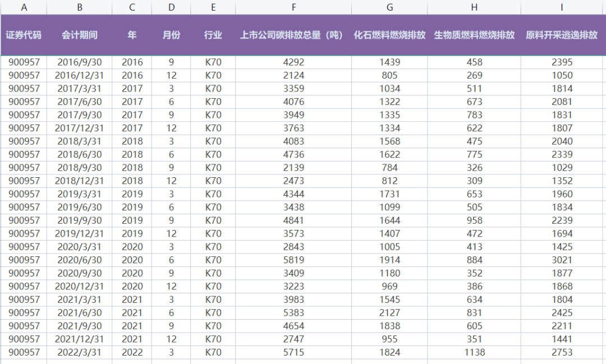Select column G header
The image size is (606, 364).
click(389, 7)
